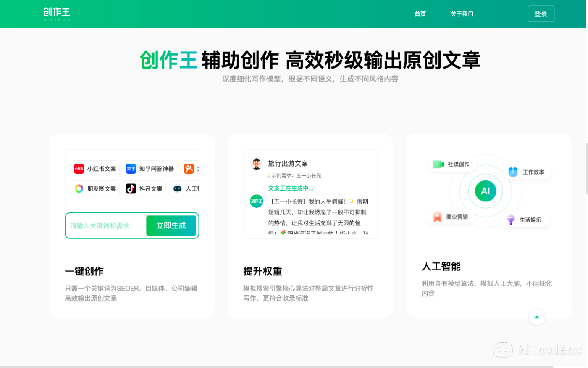Click the 创作王 avatar beside the generated text
588x368 pixels.
tap(257, 201)
